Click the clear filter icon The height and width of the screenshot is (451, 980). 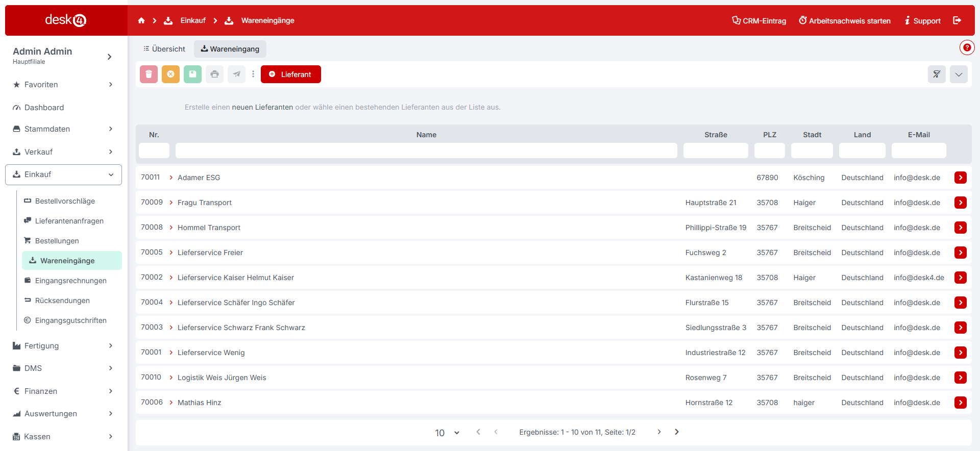[x=937, y=74]
